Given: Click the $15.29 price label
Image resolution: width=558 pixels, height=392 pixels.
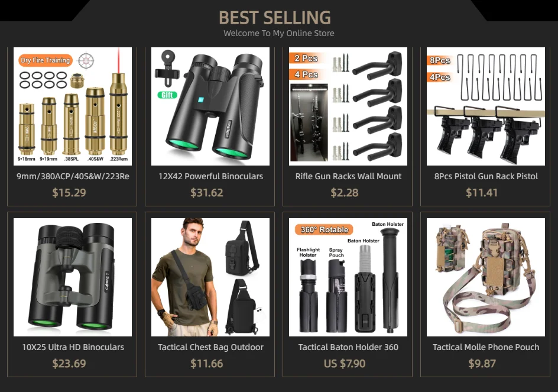Looking at the screenshot, I should tap(69, 193).
